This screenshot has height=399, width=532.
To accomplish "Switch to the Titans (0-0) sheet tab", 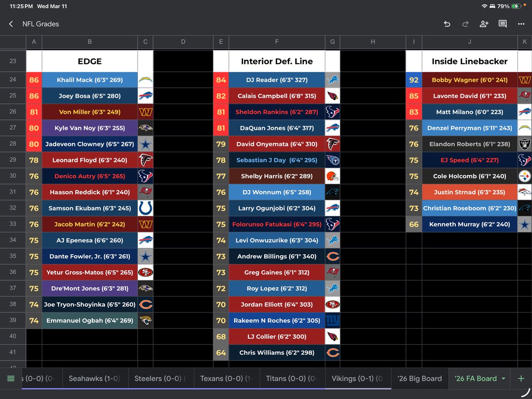I will pos(292,378).
